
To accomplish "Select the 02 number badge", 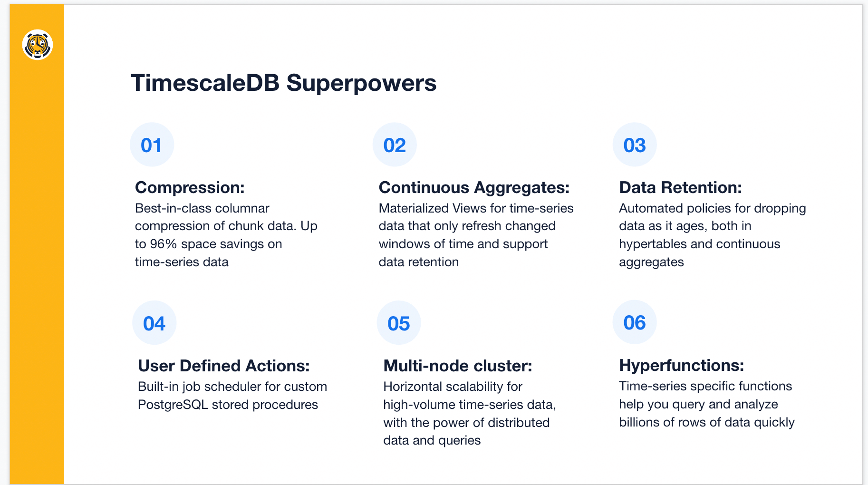I will coord(395,145).
